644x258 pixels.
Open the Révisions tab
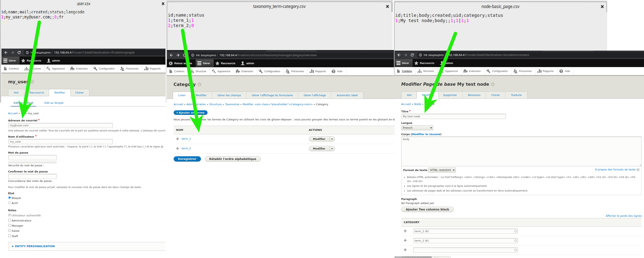474,95
